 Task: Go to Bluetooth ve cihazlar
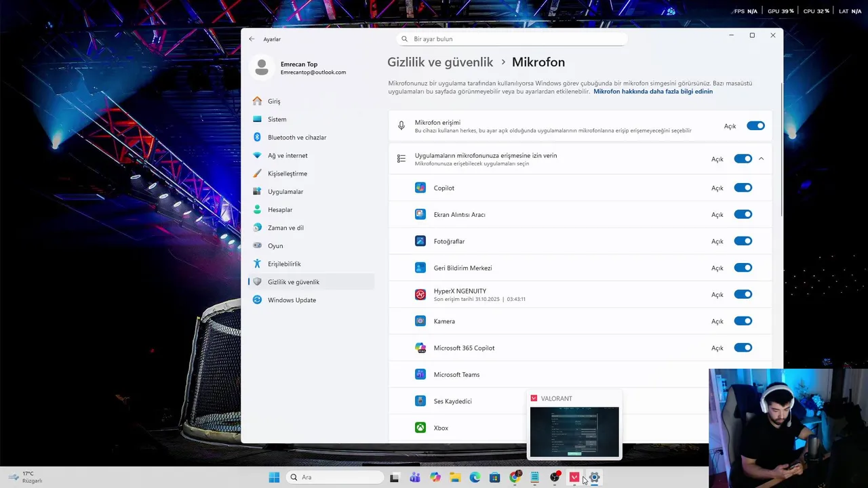(x=311, y=138)
